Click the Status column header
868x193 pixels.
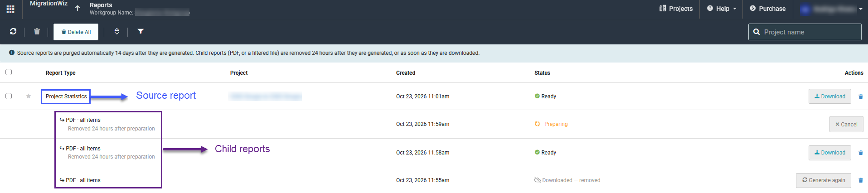[542, 73]
